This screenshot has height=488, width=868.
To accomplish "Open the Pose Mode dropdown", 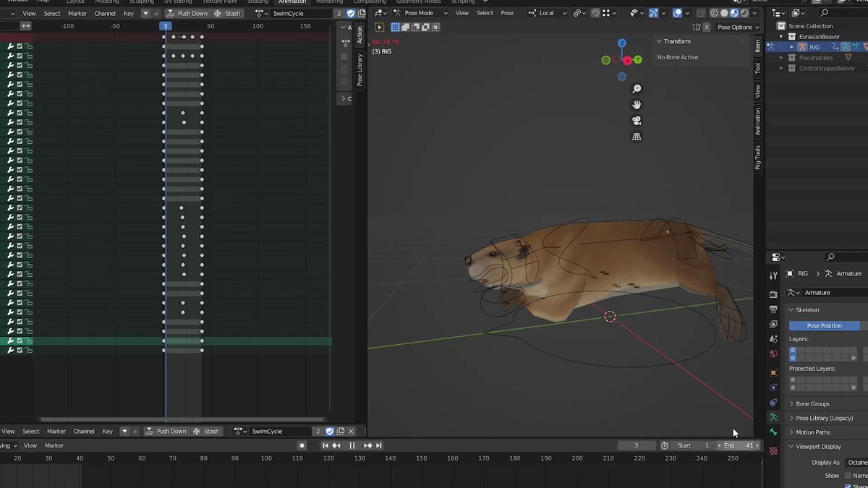I will [x=420, y=13].
